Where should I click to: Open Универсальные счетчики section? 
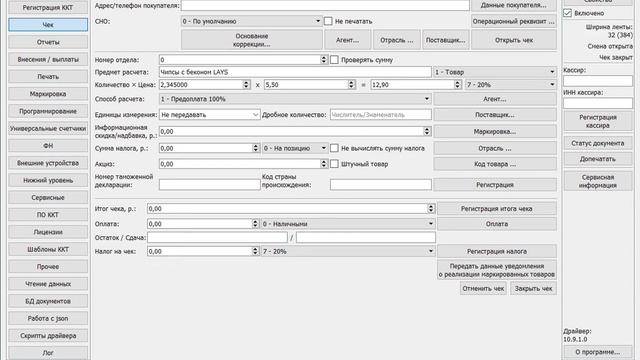click(x=48, y=129)
